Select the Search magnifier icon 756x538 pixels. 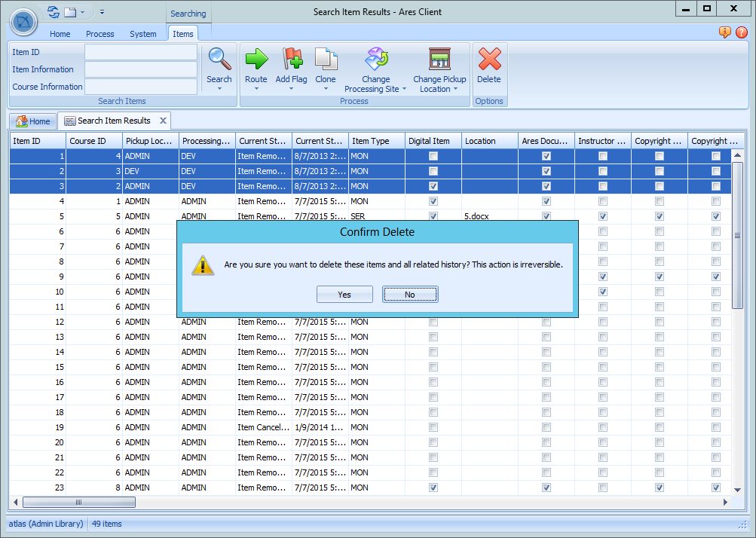coord(219,58)
